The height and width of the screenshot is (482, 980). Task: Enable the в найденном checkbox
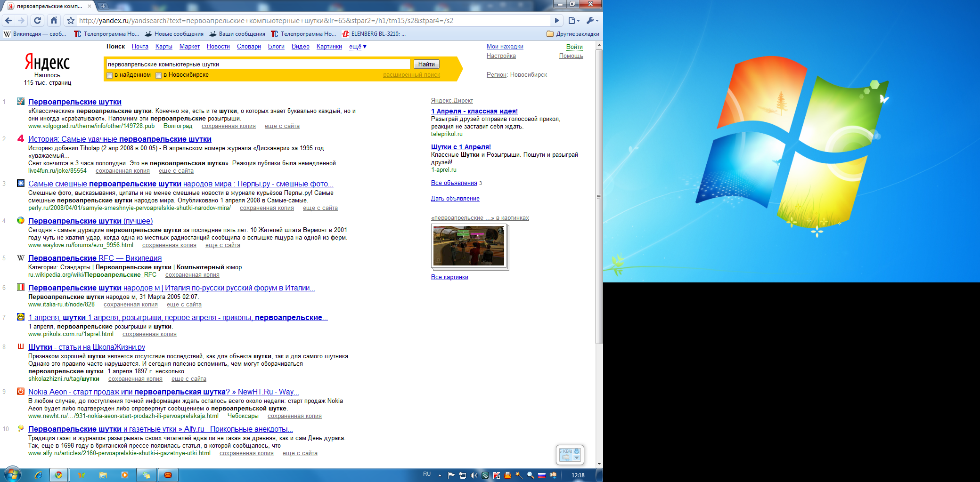110,75
